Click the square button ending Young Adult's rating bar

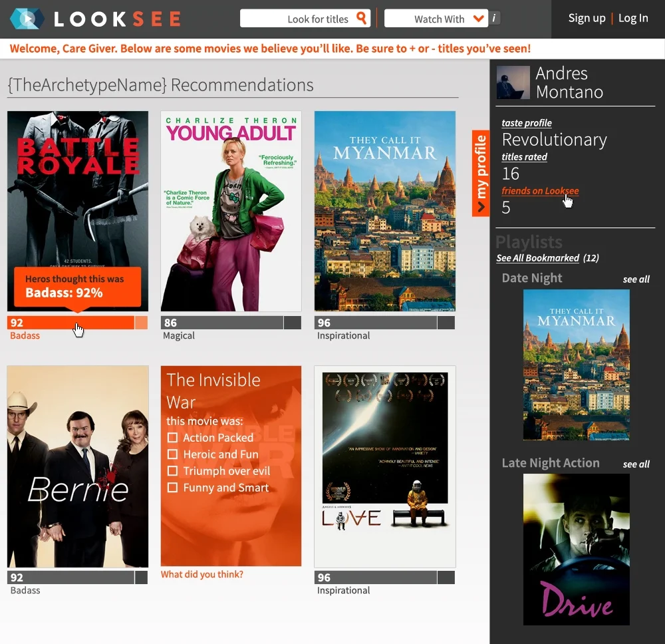293,323
